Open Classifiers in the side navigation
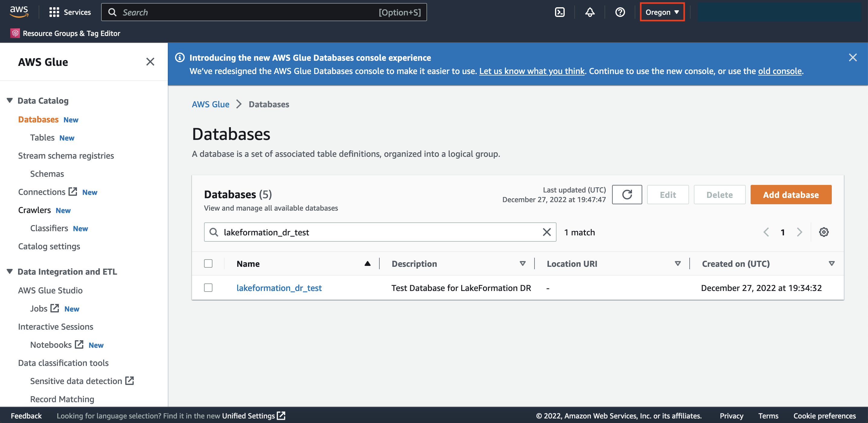Image resolution: width=868 pixels, height=423 pixels. click(49, 228)
